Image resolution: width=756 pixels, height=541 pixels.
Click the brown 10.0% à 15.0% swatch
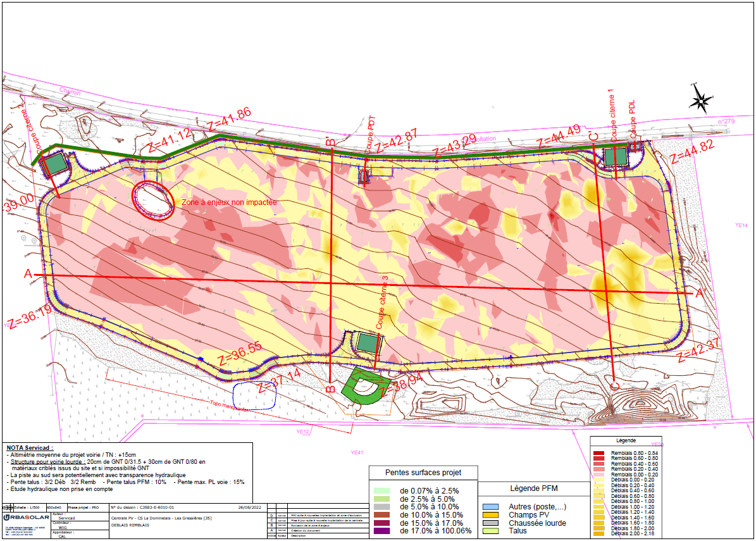[x=381, y=515]
